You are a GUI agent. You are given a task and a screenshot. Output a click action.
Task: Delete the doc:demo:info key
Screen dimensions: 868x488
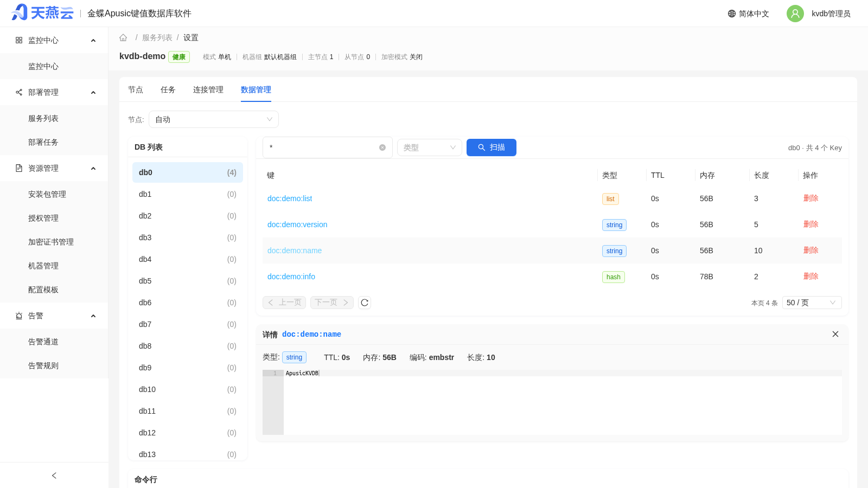[x=810, y=277]
